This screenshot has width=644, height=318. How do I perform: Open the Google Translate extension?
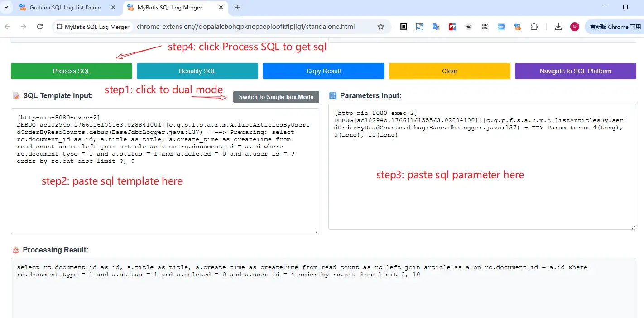click(x=436, y=27)
